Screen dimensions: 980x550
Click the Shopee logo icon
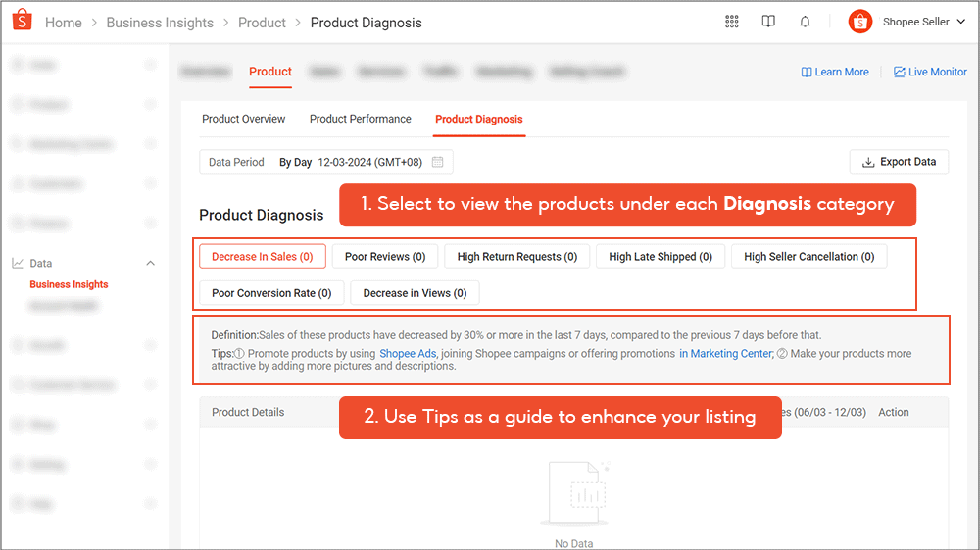23,20
